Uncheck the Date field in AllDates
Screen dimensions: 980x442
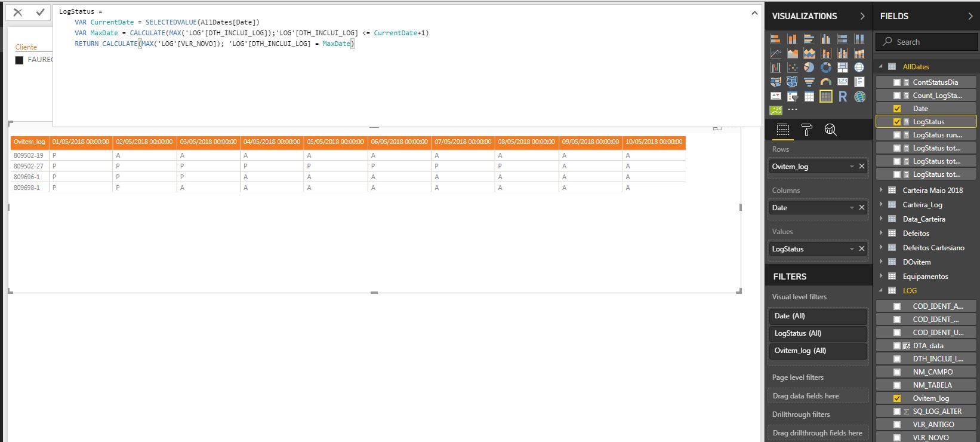coord(897,109)
